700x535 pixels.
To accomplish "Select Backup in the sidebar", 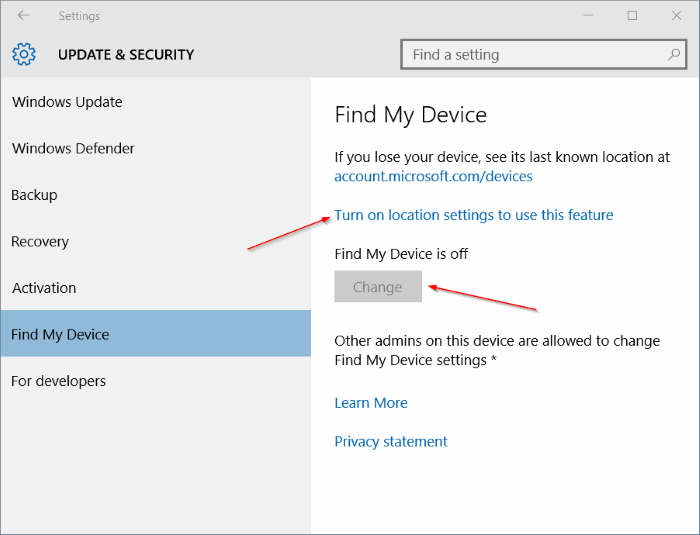I will 34,195.
